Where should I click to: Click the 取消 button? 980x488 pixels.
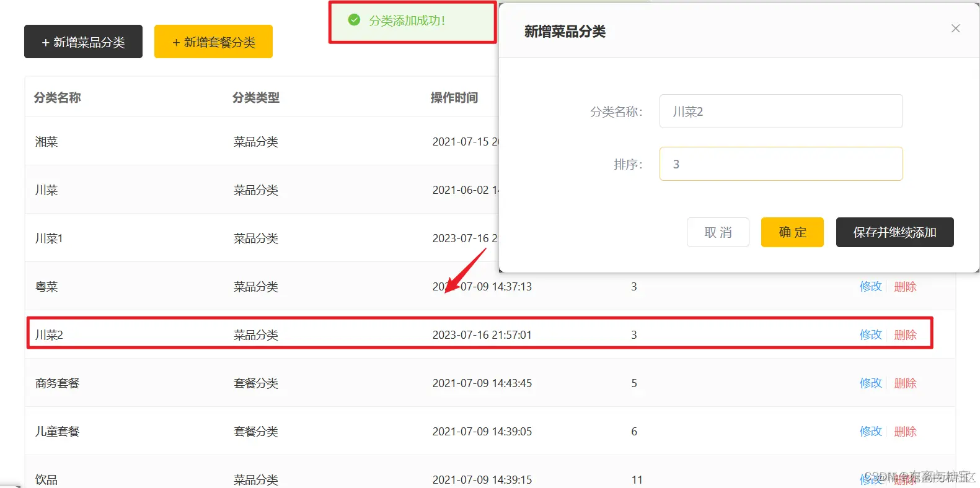click(x=718, y=232)
